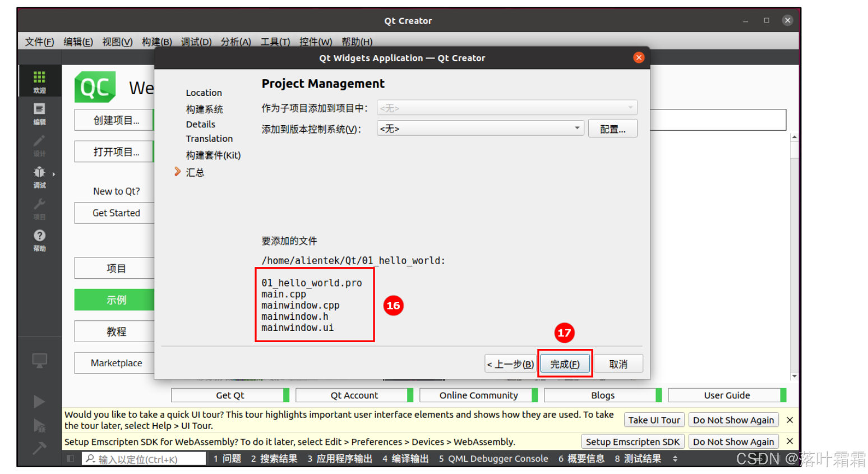This screenshot has width=868, height=474.
Task: Open the 6 概要信息 pane
Action: coord(581,459)
